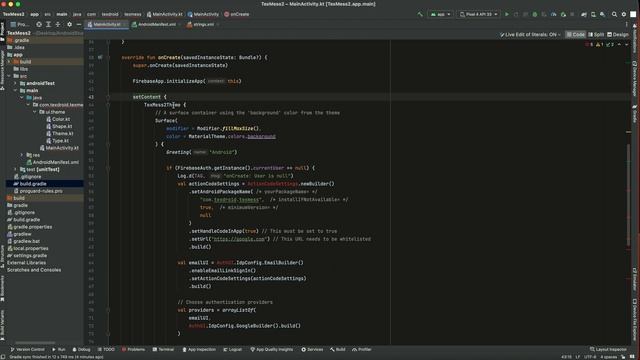The image size is (640, 360).
Task: Hide the Project panel with minus icon
Action: [x=79, y=24]
